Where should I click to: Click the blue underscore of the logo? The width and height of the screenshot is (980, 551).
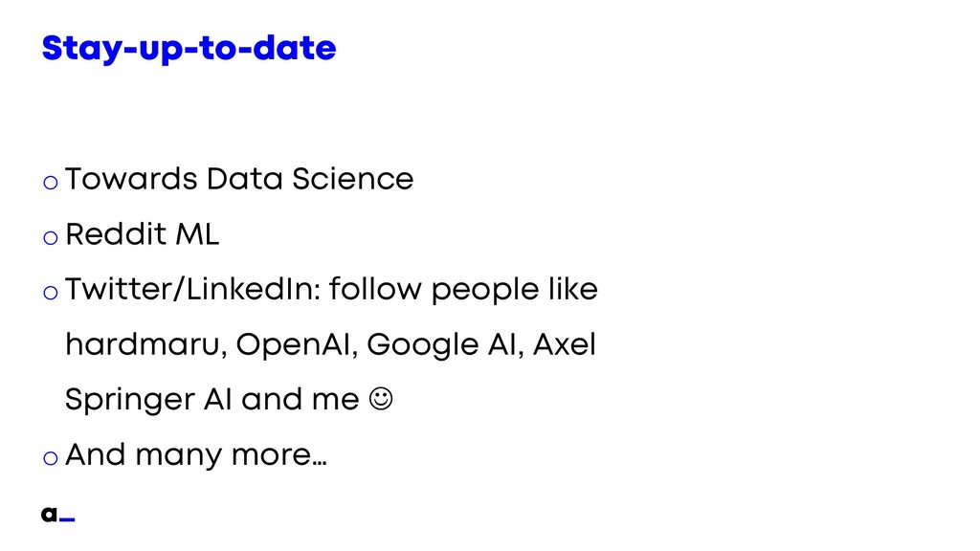[x=68, y=519]
